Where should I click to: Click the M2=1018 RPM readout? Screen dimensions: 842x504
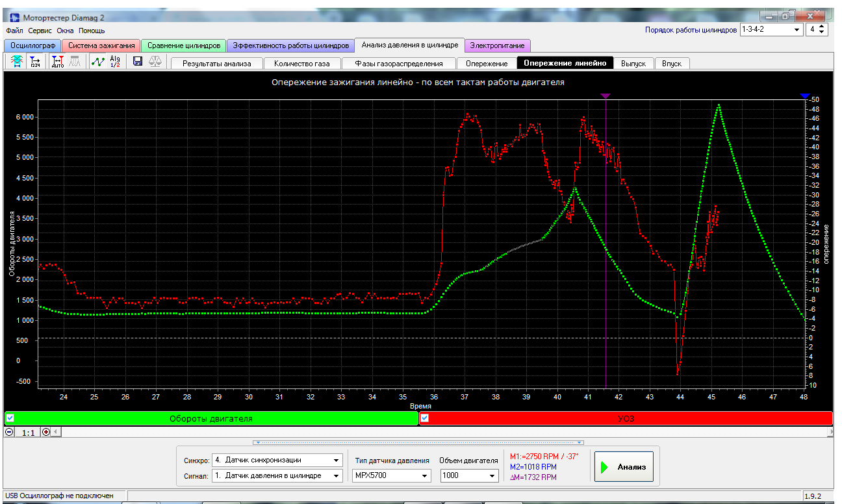pyautogui.click(x=533, y=466)
